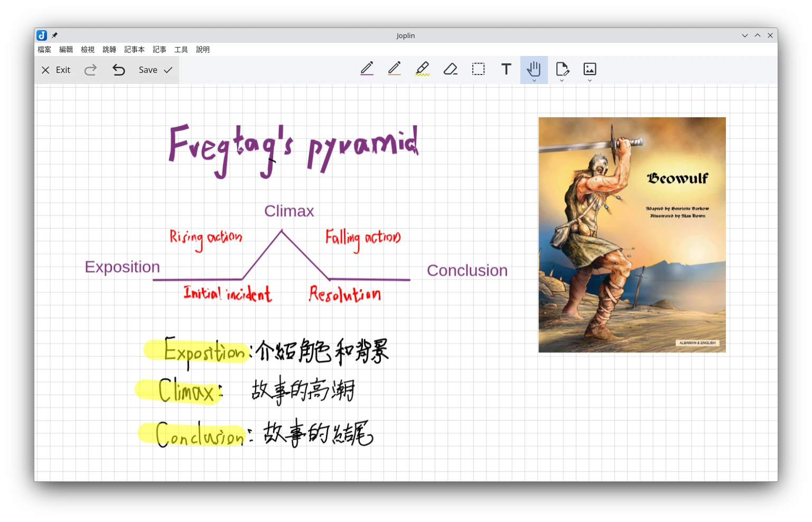Screen dimensions: 812x522
Task: Click the handwritten "Initial incident" note
Action: coord(228,293)
